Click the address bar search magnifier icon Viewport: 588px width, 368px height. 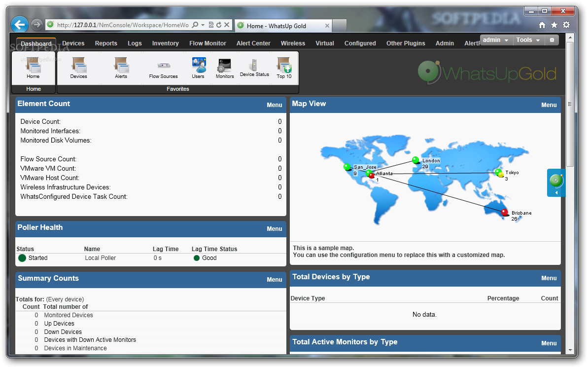(x=195, y=25)
